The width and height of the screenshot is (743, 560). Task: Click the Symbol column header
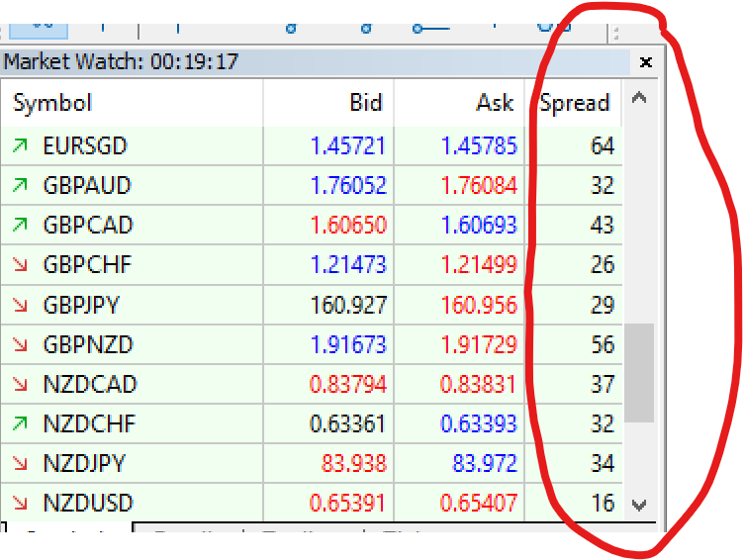click(x=132, y=103)
